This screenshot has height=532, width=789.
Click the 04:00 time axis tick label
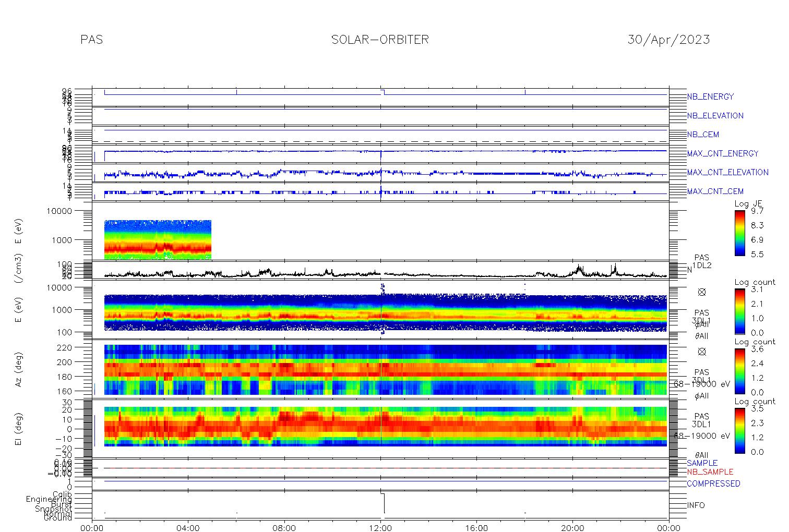pyautogui.click(x=188, y=527)
